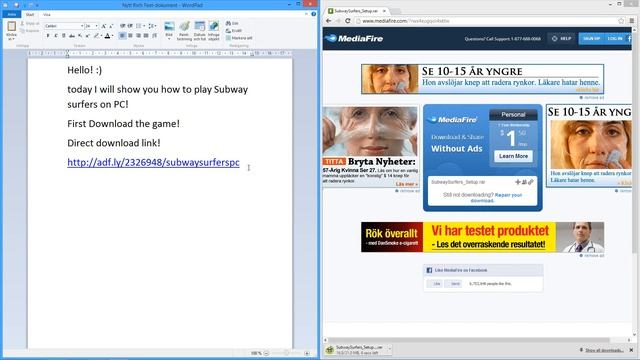Click the browser reload icon

click(x=348, y=21)
